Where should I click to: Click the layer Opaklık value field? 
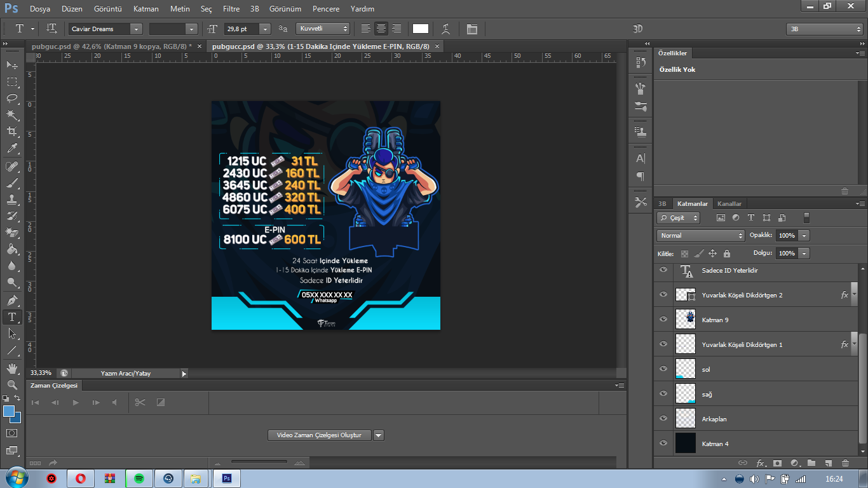click(x=787, y=236)
